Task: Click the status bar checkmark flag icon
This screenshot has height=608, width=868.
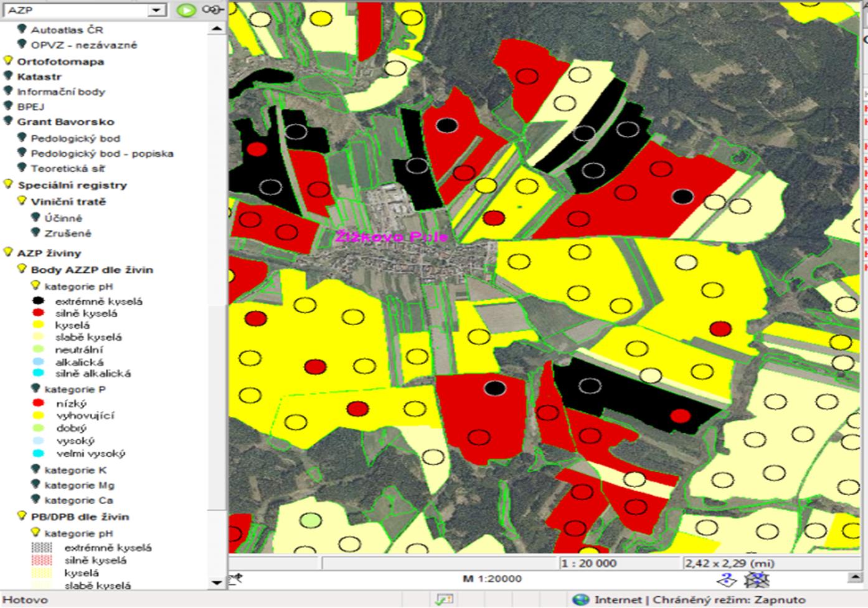Action: [x=444, y=599]
